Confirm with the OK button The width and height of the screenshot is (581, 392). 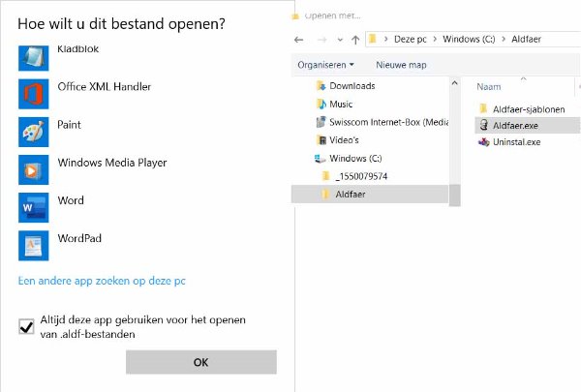tap(200, 362)
